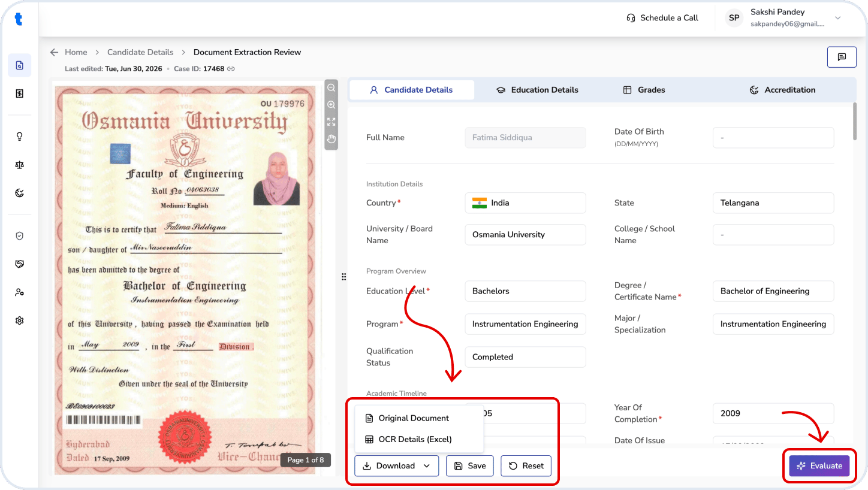
Task: Open the Accreditation tab
Action: coord(782,90)
